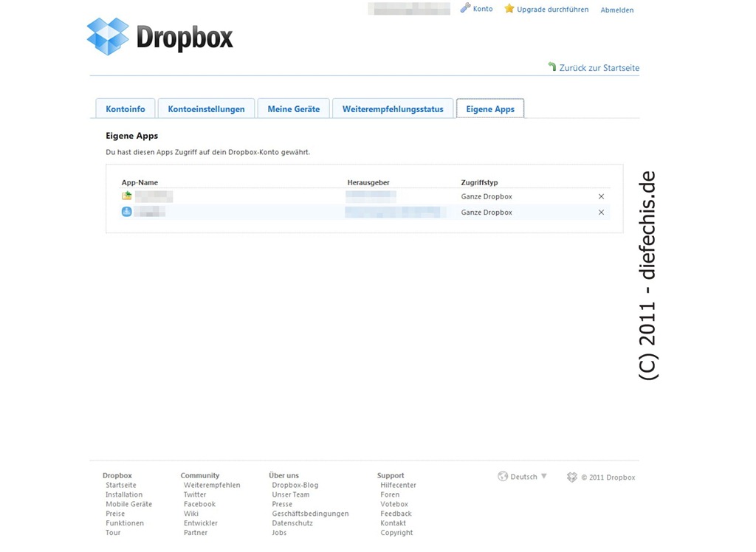Take the Tour via footer link
Screen dimensions: 756x552
pos(113,533)
